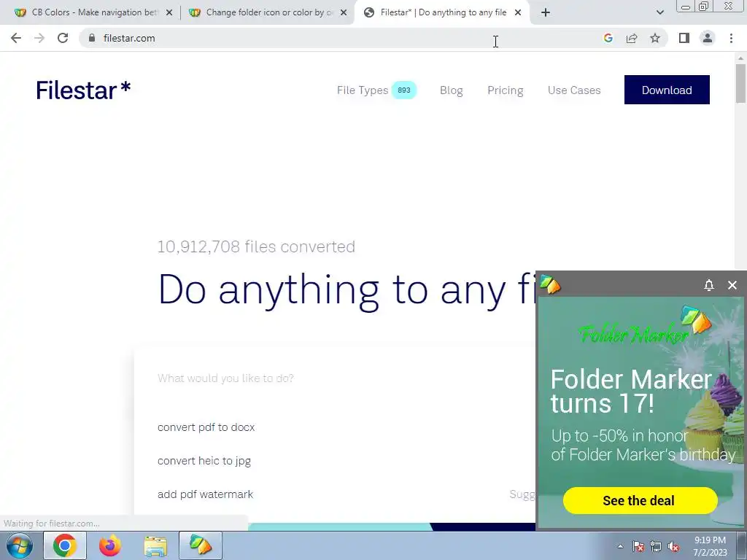This screenshot has height=560, width=747.
Task: Click the Download button
Action: click(x=667, y=90)
